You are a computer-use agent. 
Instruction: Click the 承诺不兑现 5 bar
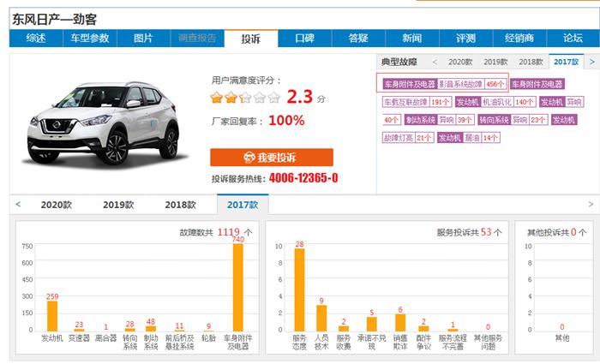(371, 324)
